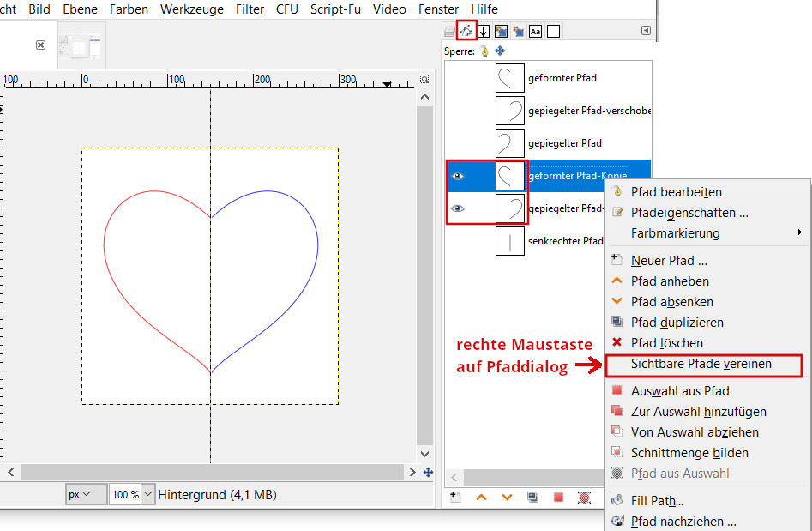Select 'Pfad duplizieren' in context menu
The image size is (812, 531).
click(677, 323)
